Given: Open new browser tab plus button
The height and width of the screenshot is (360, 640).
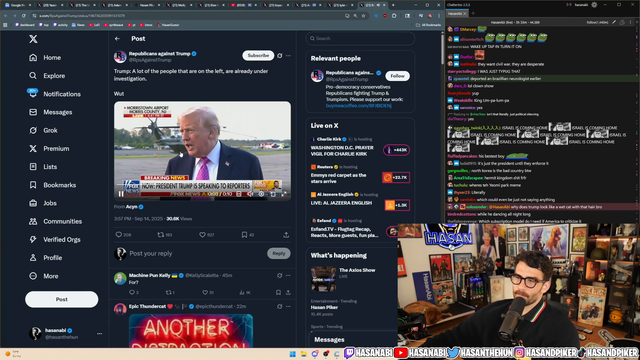Looking at the screenshot, I should click(393, 5).
